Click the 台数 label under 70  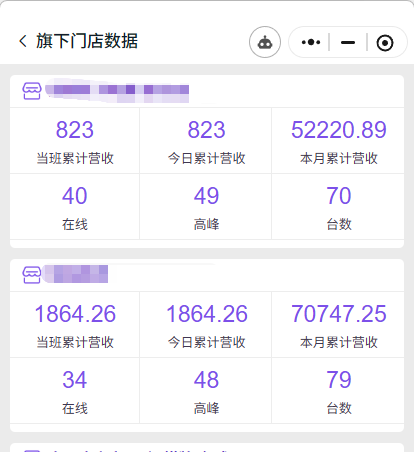[339, 224]
